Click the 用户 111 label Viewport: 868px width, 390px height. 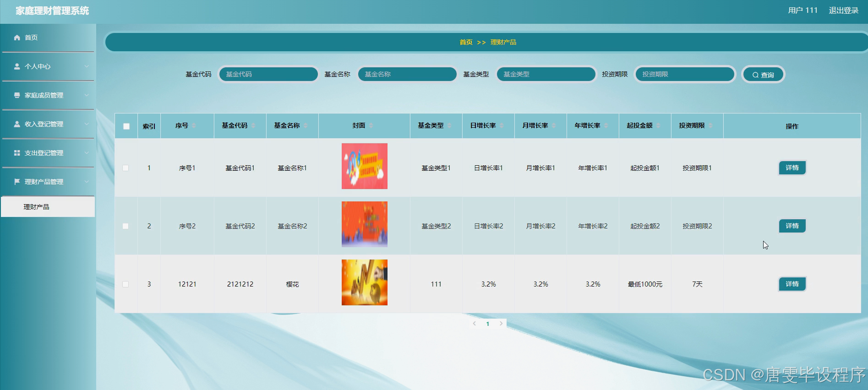[x=802, y=11]
